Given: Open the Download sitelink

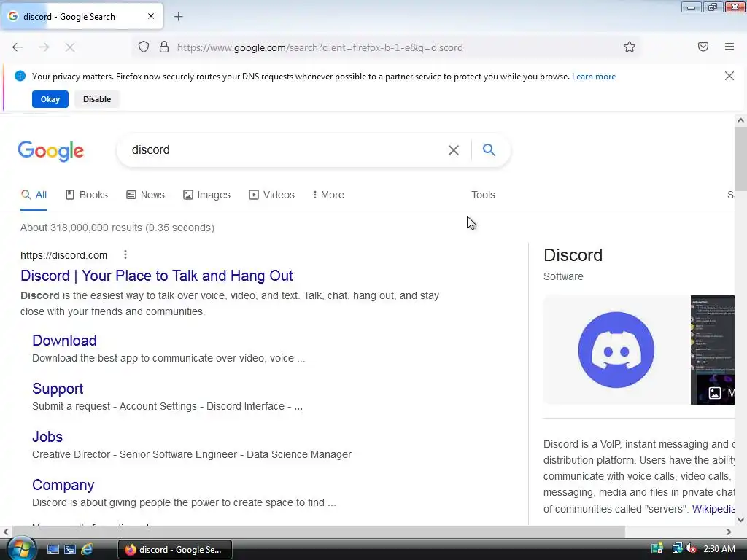Looking at the screenshot, I should [64, 341].
